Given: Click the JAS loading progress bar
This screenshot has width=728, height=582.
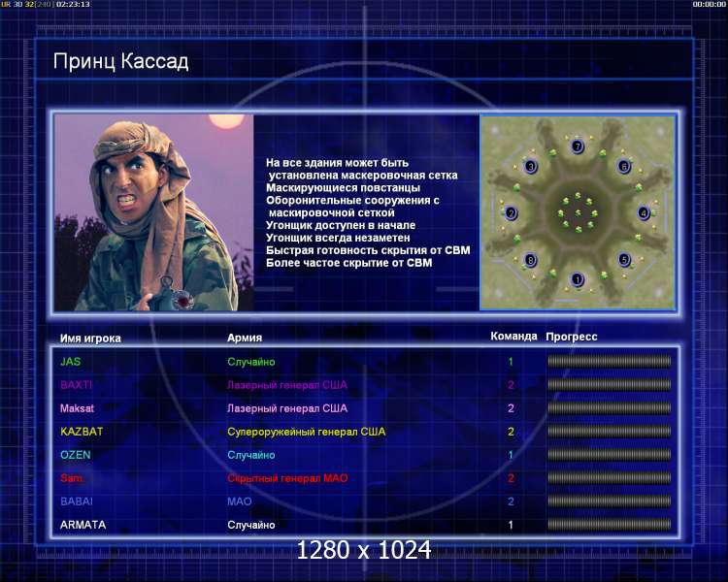Looking at the screenshot, I should pos(610,361).
